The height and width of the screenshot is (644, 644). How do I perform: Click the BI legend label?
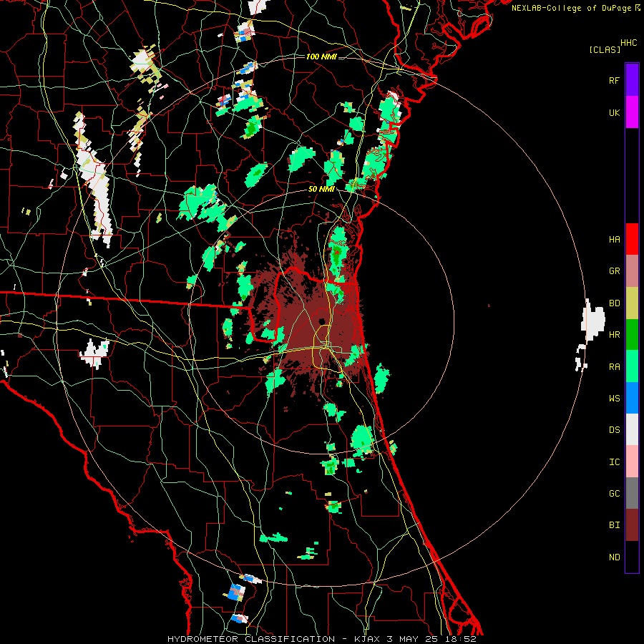coord(614,525)
